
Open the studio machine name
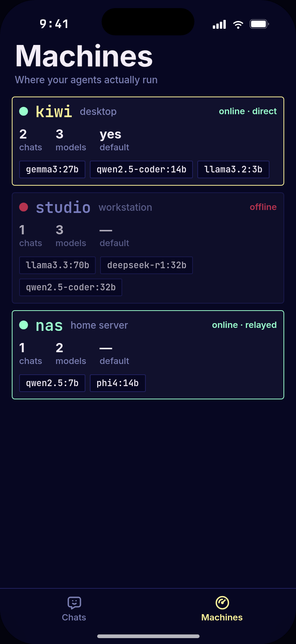pyautogui.click(x=63, y=207)
